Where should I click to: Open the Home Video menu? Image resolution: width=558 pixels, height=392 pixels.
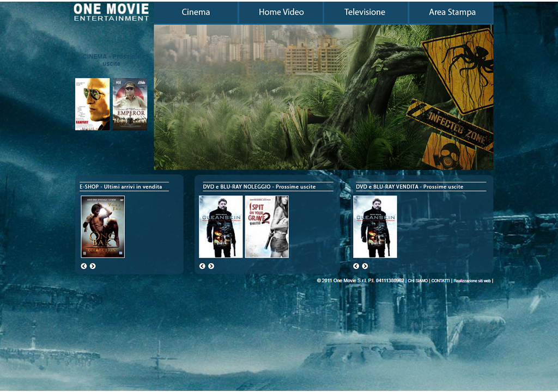tap(281, 13)
